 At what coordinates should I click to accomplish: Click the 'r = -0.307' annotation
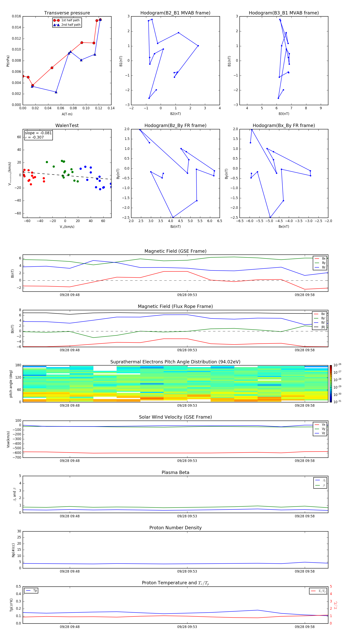[x=35, y=137]
